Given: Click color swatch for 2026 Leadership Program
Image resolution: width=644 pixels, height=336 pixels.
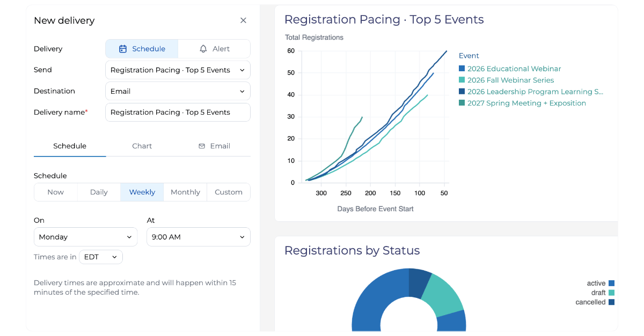Looking at the screenshot, I should click(x=462, y=92).
